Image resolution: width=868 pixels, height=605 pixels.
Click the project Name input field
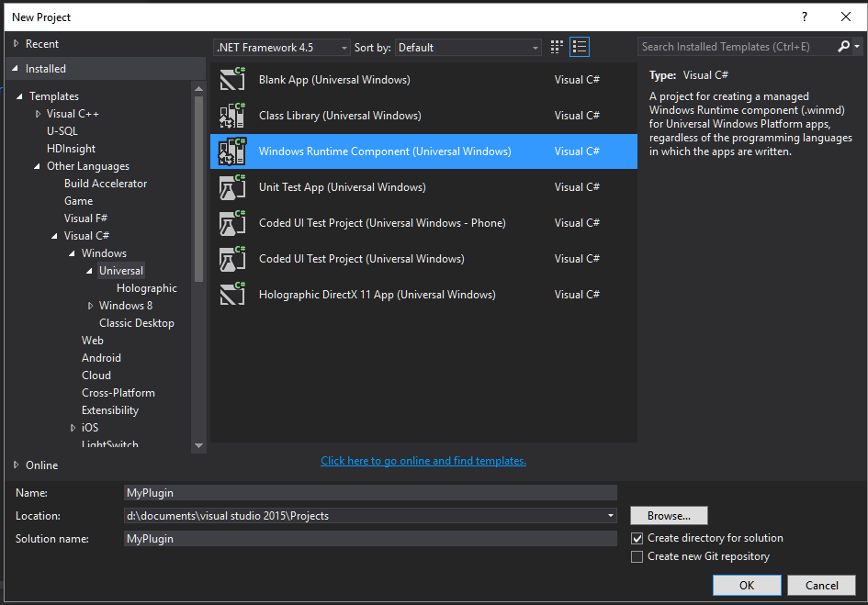370,493
